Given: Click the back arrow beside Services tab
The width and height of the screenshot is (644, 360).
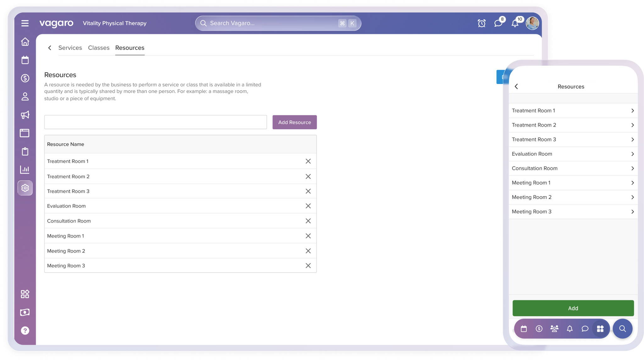Looking at the screenshot, I should (x=50, y=48).
